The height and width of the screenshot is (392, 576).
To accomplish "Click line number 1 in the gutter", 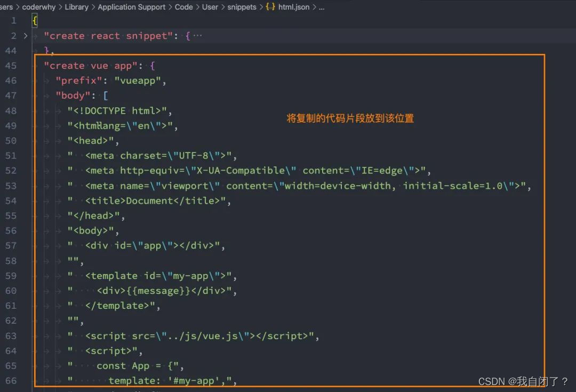I will pos(13,21).
